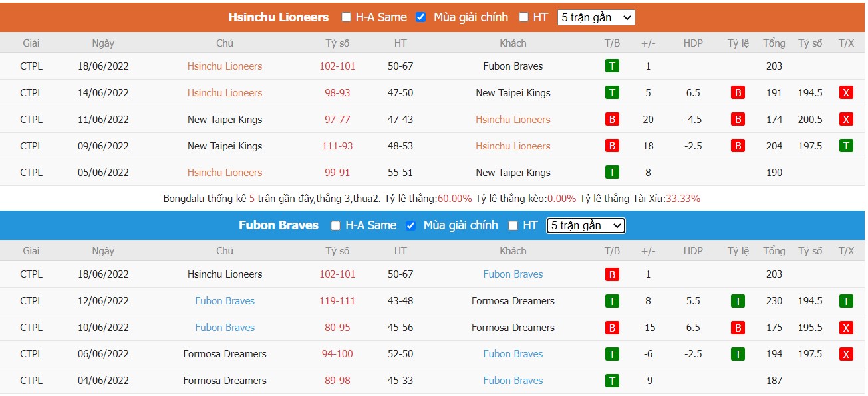Click green T result badge in 05/06/2022 row
This screenshot has width=868, height=396.
coord(612,173)
